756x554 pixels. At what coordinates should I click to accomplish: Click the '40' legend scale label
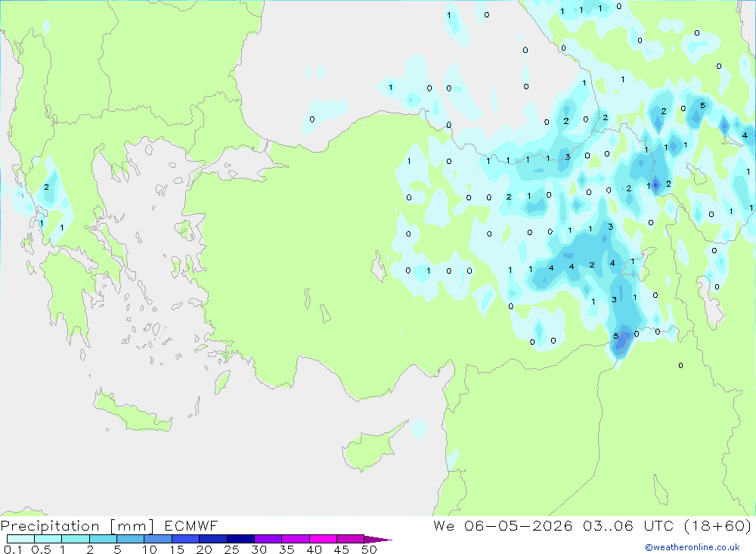click(x=314, y=549)
